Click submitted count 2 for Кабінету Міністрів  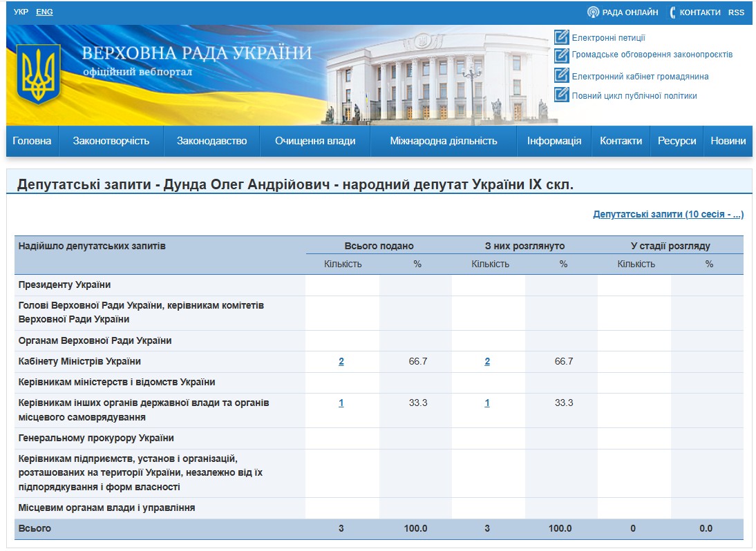(341, 361)
